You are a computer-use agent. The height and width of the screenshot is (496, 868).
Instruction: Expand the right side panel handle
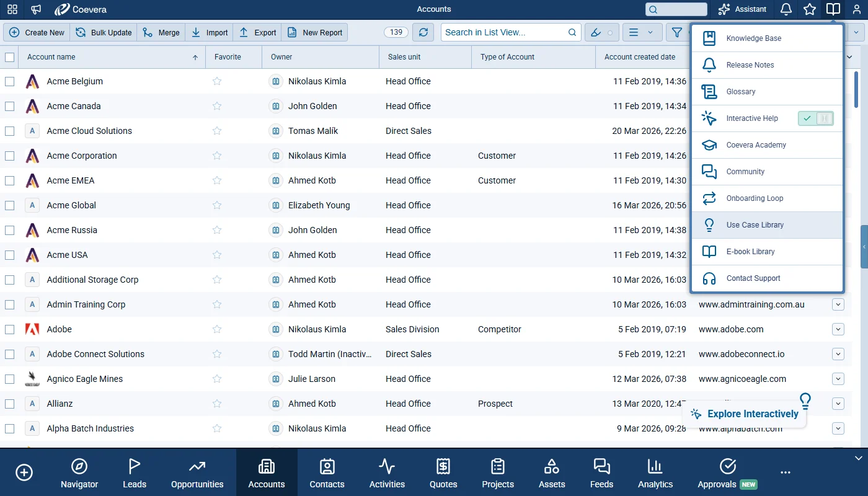(x=864, y=247)
